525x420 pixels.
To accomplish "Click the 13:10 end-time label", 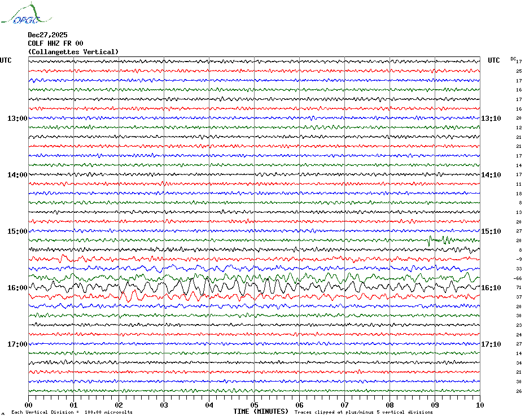I will point(491,118).
